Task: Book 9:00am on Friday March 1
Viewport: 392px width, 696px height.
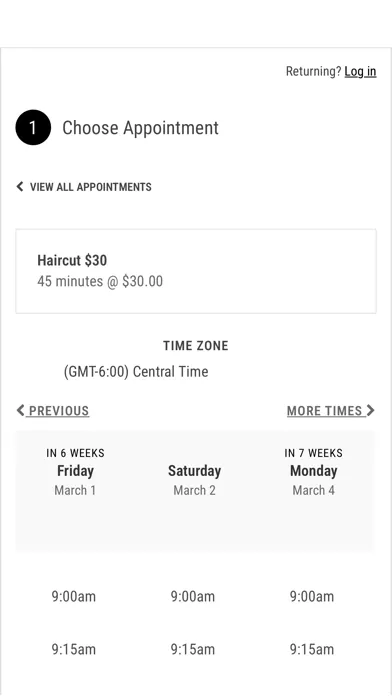Action: [x=74, y=596]
